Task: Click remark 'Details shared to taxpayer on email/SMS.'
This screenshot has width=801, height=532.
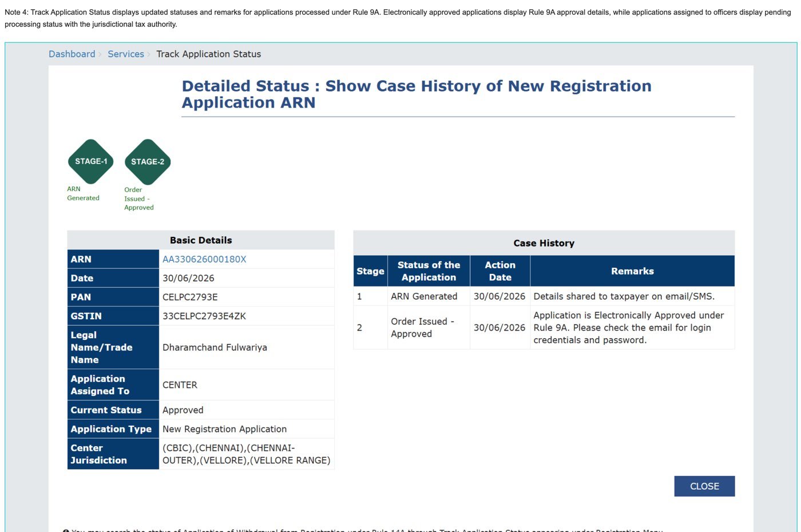Action: 624,296
